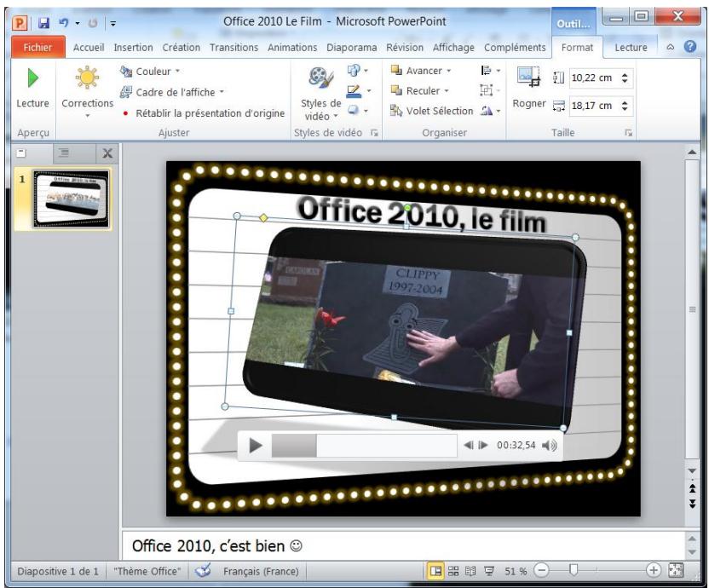Switch to the Compléments tab

tap(515, 48)
